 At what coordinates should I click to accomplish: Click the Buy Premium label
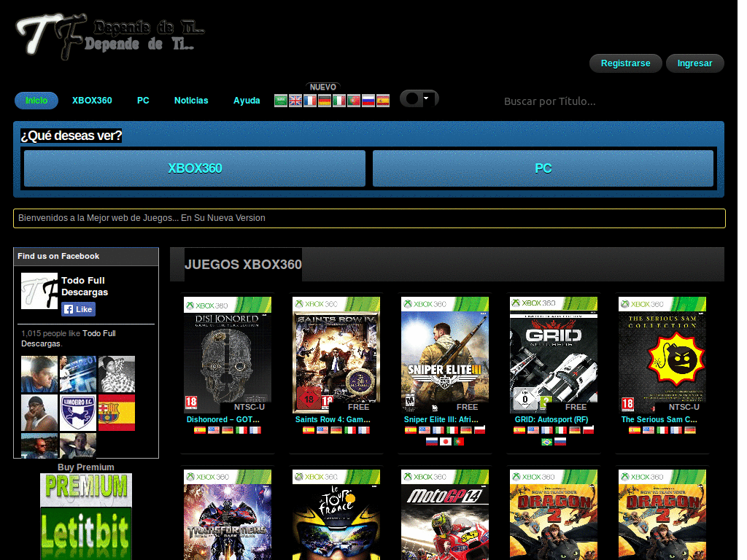coord(86,467)
